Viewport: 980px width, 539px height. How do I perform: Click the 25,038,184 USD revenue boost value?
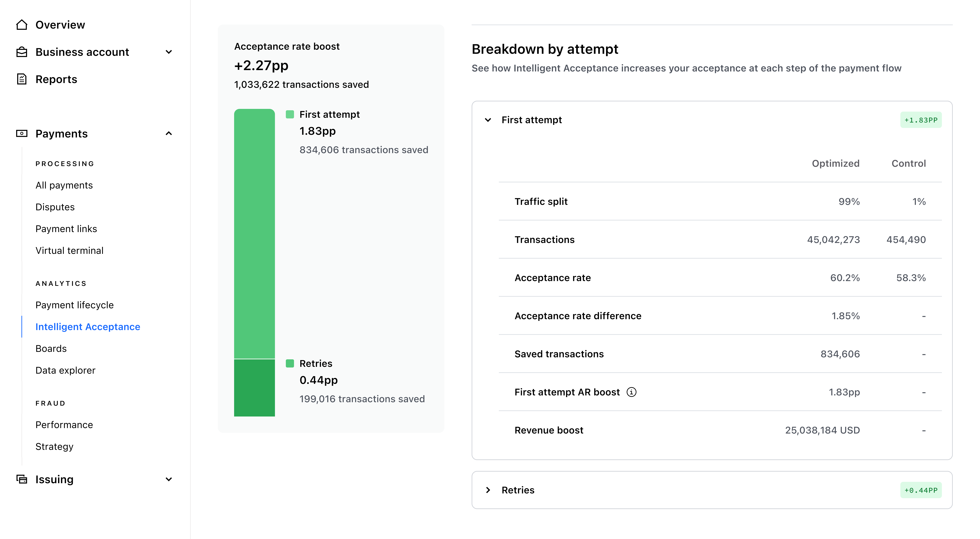click(822, 430)
